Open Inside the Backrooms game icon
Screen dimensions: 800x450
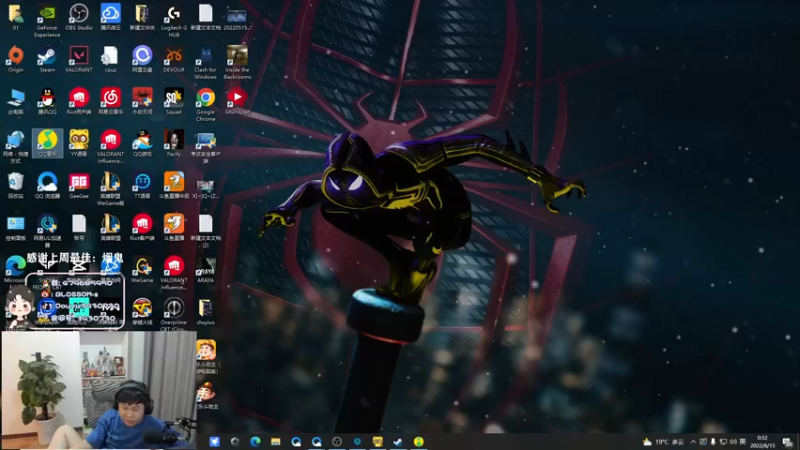click(x=237, y=63)
